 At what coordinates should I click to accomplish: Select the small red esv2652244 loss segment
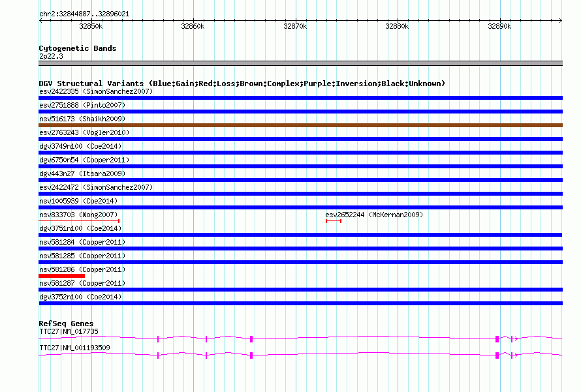pyautogui.click(x=334, y=221)
